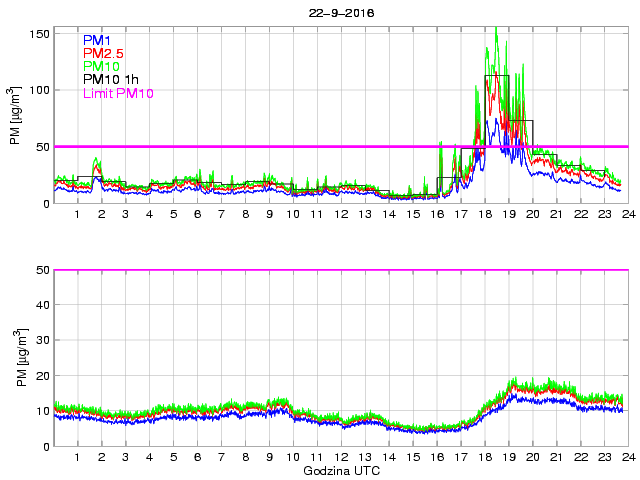Click the PM1 legend label
This screenshot has height=480, width=640.
[x=96, y=40]
